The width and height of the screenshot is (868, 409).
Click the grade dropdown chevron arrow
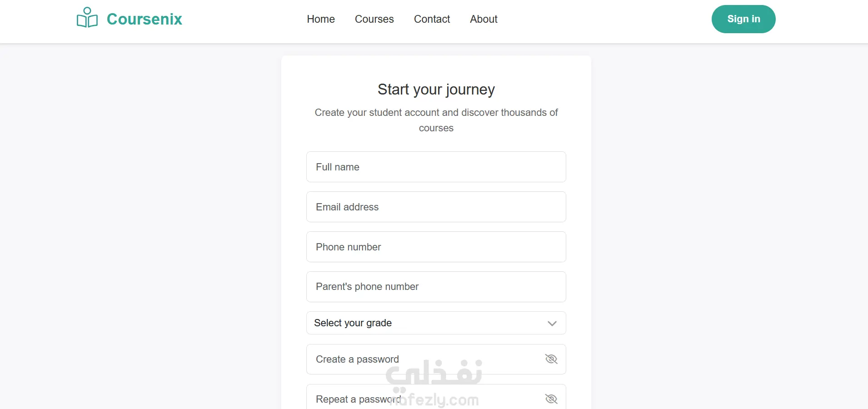tap(552, 324)
